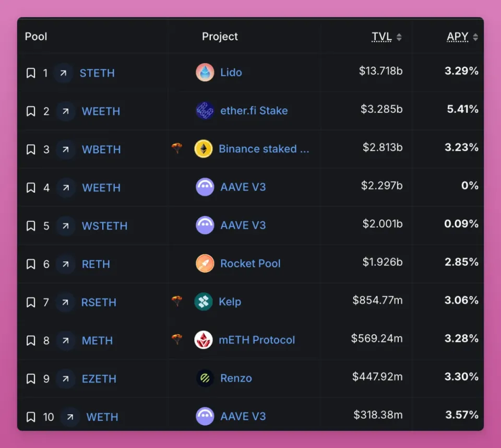Screen dimensions: 501x448
Task: Open the Binance staked project link
Action: [264, 149]
